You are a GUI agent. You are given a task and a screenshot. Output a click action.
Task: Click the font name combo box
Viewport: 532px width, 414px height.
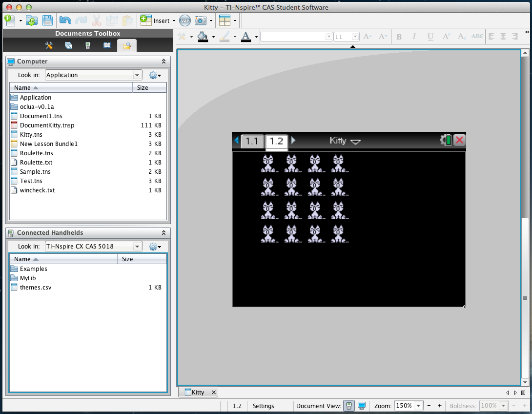(296, 37)
